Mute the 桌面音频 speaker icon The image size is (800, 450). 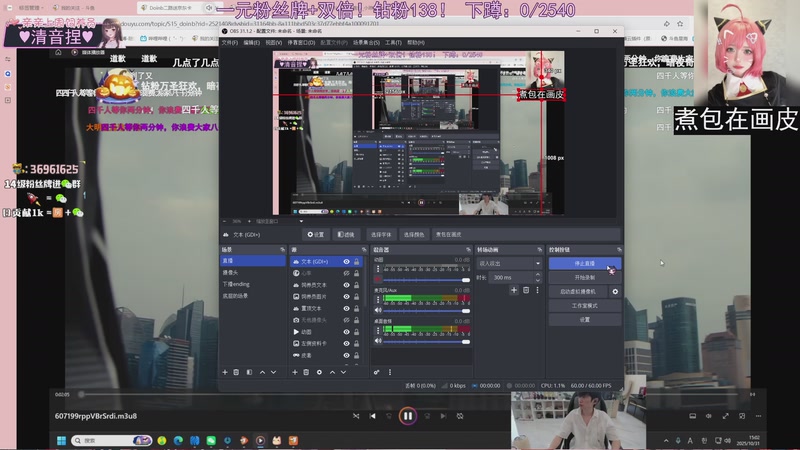[x=378, y=341]
